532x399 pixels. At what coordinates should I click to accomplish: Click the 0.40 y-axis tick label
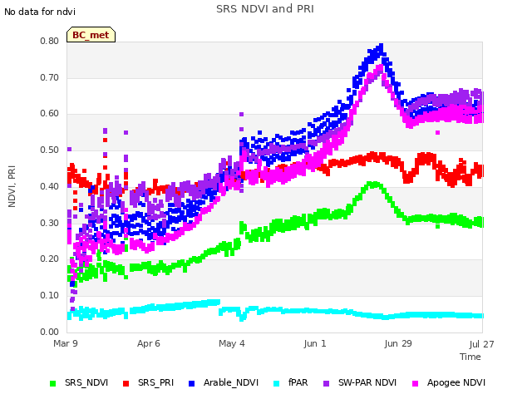(50, 186)
